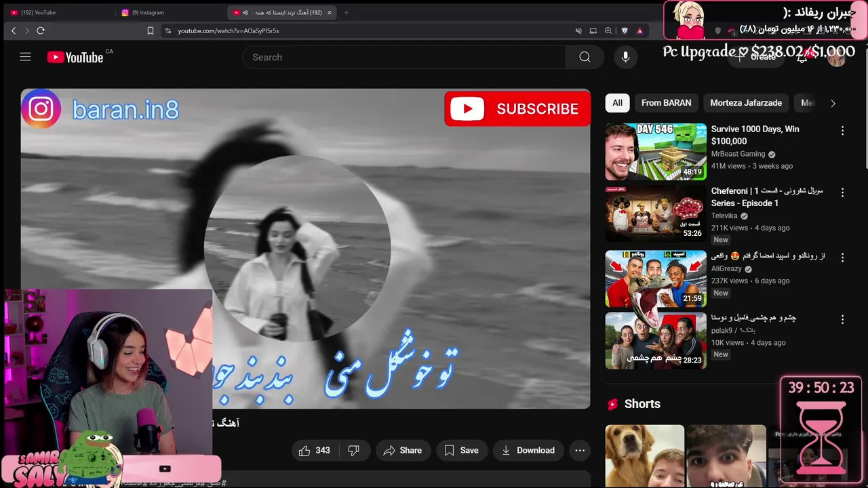Mute the playing tab via speaker icon

coord(245,12)
